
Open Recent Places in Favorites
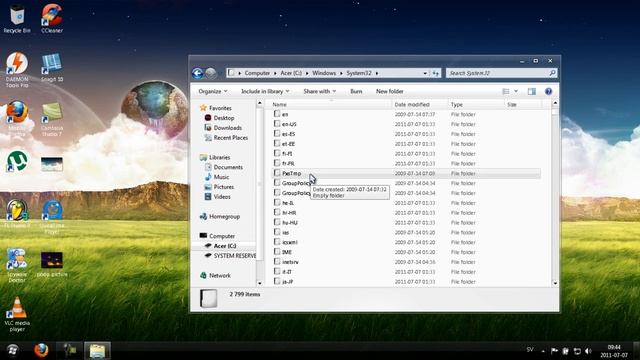tap(231, 138)
